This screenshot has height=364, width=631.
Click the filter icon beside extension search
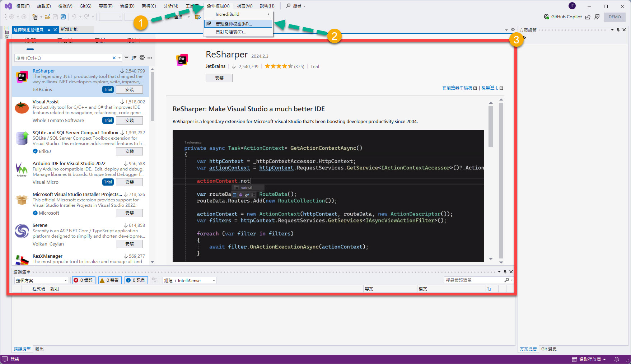click(126, 58)
